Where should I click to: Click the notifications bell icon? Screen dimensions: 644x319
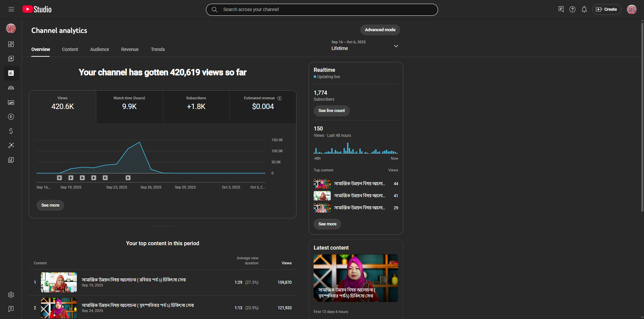point(584,9)
